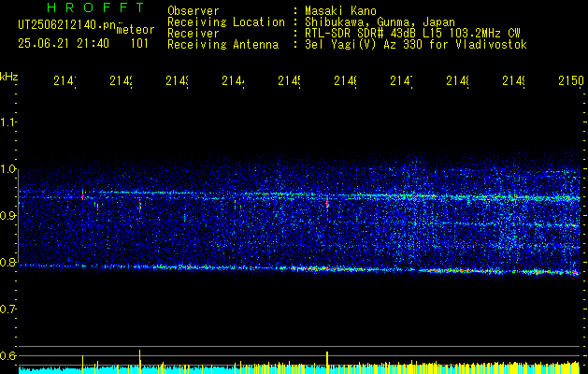Select the observer name Masaki Kano

(x=341, y=11)
